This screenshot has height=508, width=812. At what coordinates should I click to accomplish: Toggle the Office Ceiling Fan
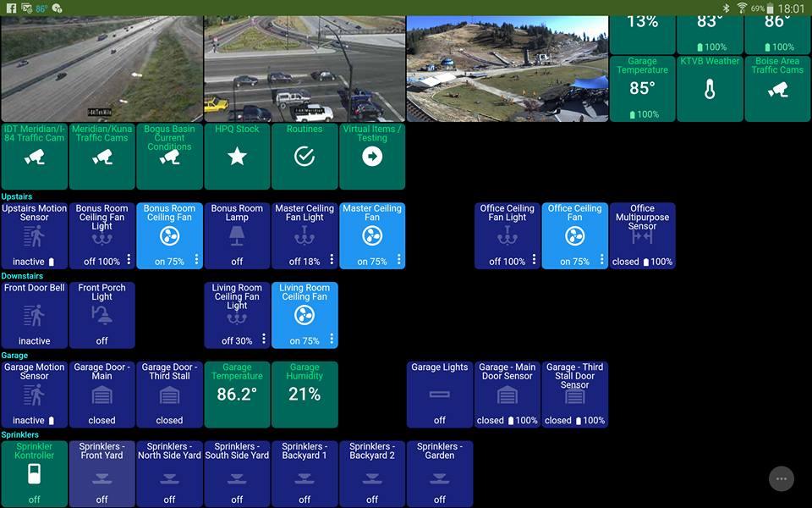[x=575, y=236]
